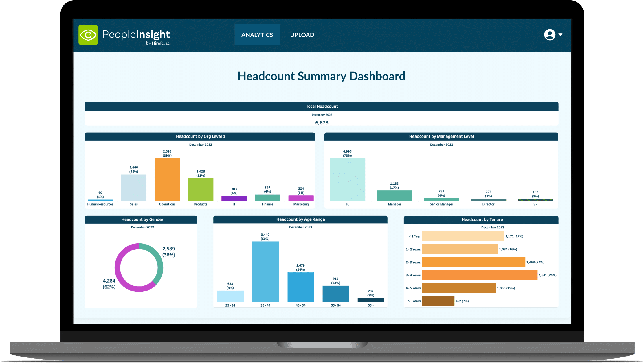The image size is (644, 363).
Task: Select the 25 - 34 age bar
Action: (x=230, y=296)
